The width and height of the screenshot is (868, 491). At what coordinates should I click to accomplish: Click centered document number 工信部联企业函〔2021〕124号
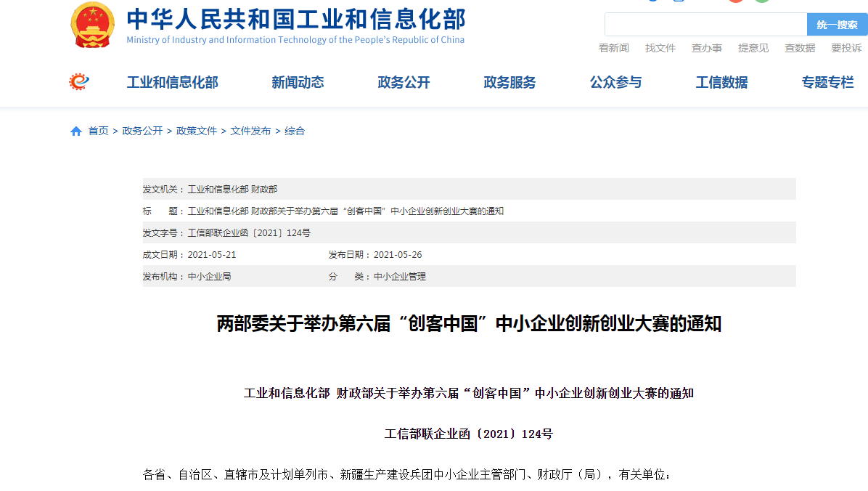(x=469, y=434)
